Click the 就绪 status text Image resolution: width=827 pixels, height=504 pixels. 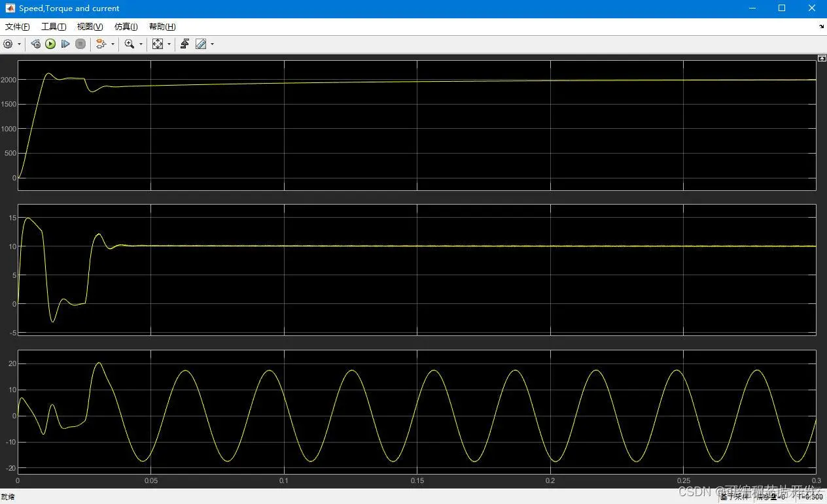8,497
